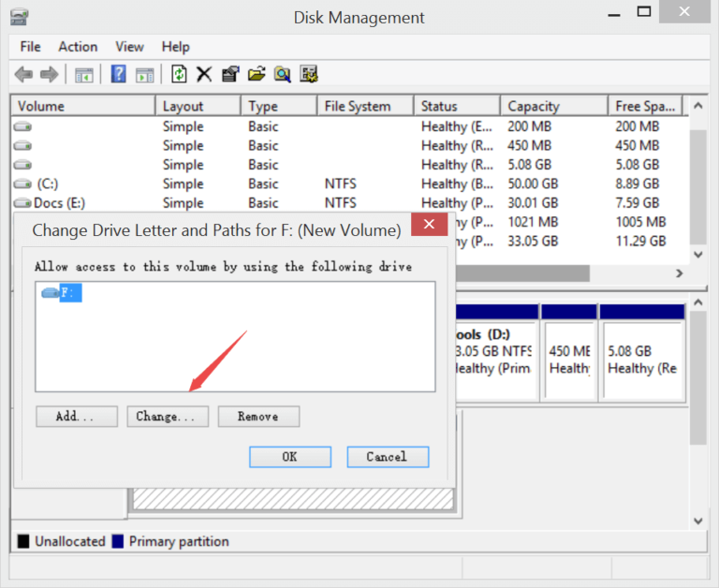Click the Remove button in dialog
This screenshot has width=719, height=588.
(258, 417)
